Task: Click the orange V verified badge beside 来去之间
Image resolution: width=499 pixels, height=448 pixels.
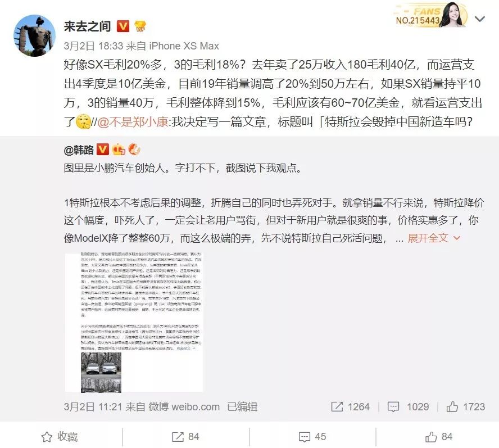Action: point(123,26)
